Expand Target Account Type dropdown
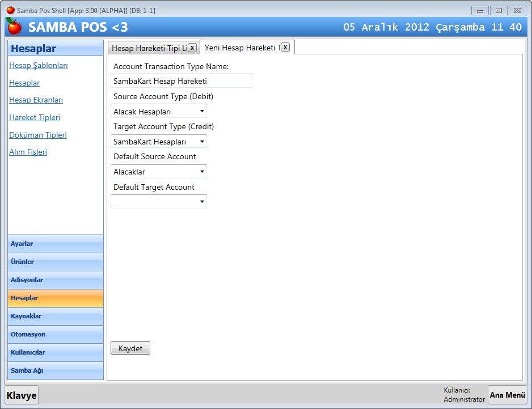Screen dimensions: 532x409 159,142
